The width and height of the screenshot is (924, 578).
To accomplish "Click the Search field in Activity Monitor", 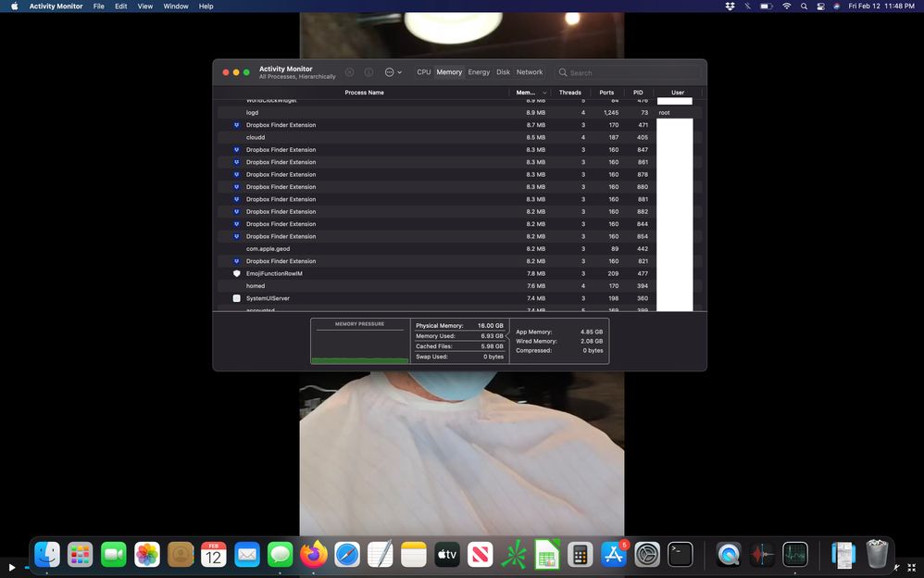I will point(630,72).
